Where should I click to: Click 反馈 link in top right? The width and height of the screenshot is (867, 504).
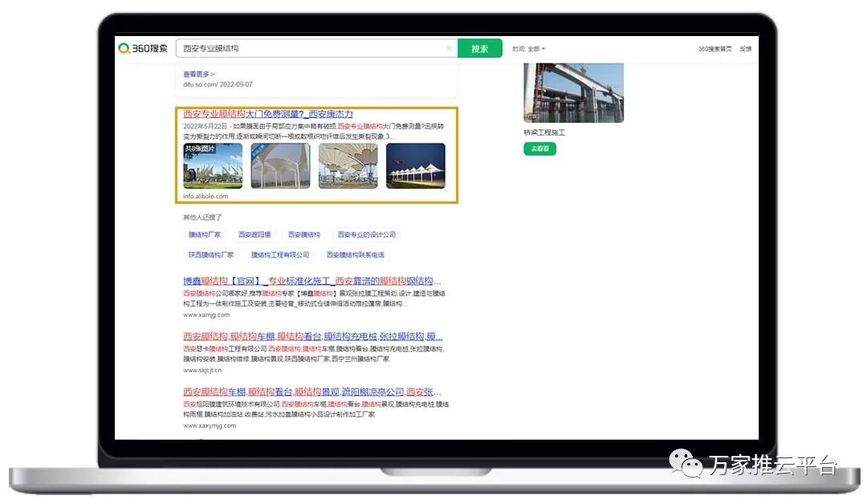tap(746, 49)
